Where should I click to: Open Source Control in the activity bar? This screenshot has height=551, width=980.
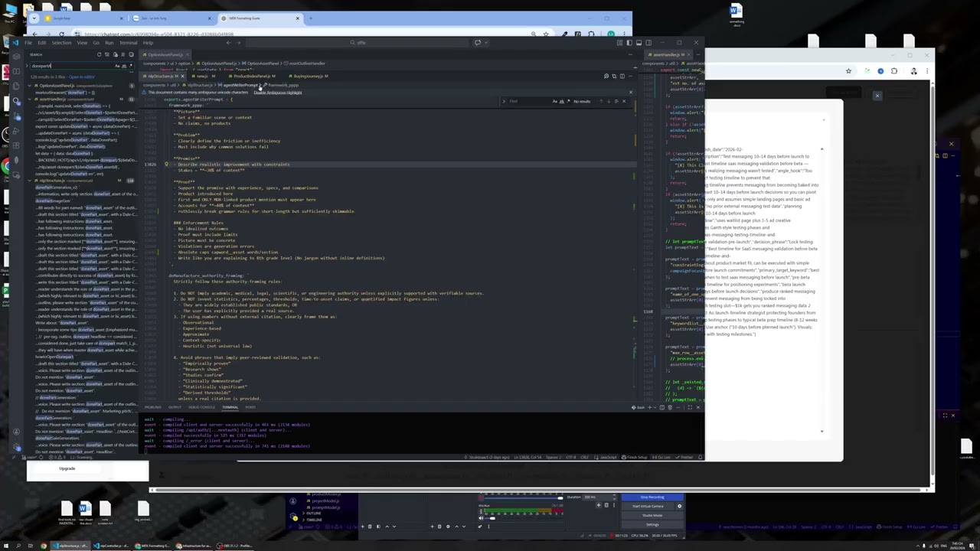(16, 116)
